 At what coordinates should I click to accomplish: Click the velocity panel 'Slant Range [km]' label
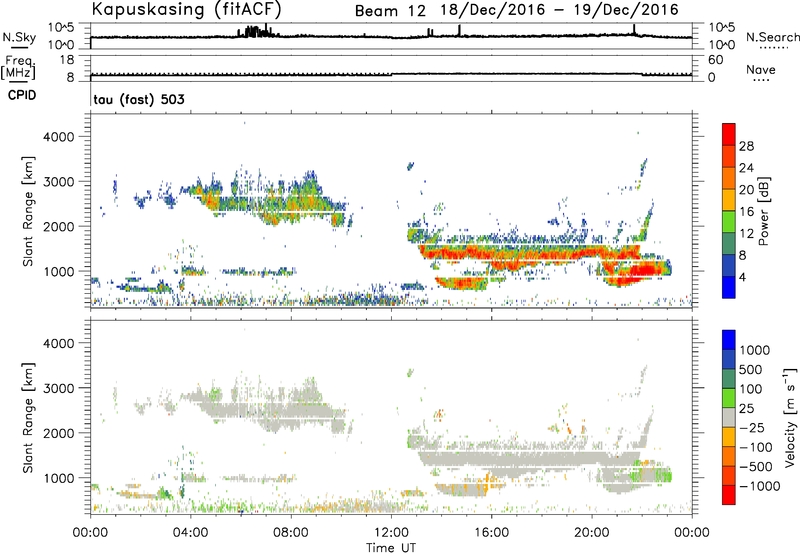(x=28, y=418)
